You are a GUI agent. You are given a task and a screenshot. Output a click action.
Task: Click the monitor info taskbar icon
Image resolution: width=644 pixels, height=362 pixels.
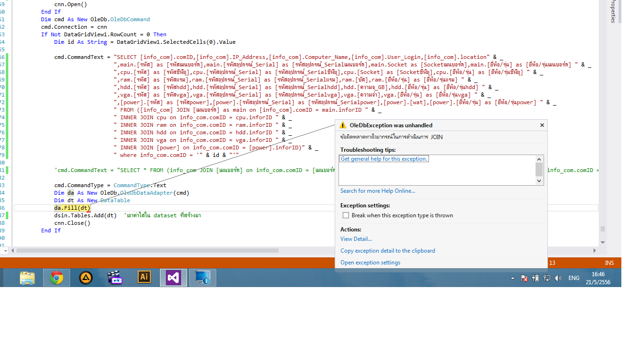pos(203,278)
